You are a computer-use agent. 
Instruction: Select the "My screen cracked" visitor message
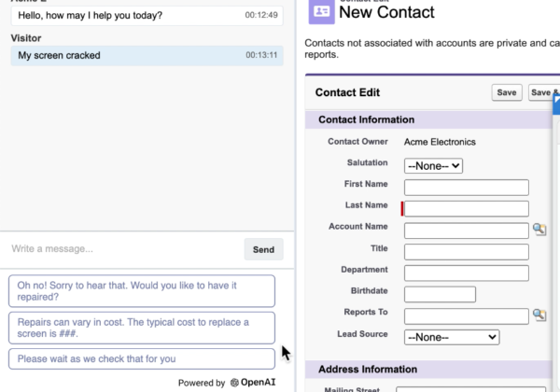tap(147, 55)
